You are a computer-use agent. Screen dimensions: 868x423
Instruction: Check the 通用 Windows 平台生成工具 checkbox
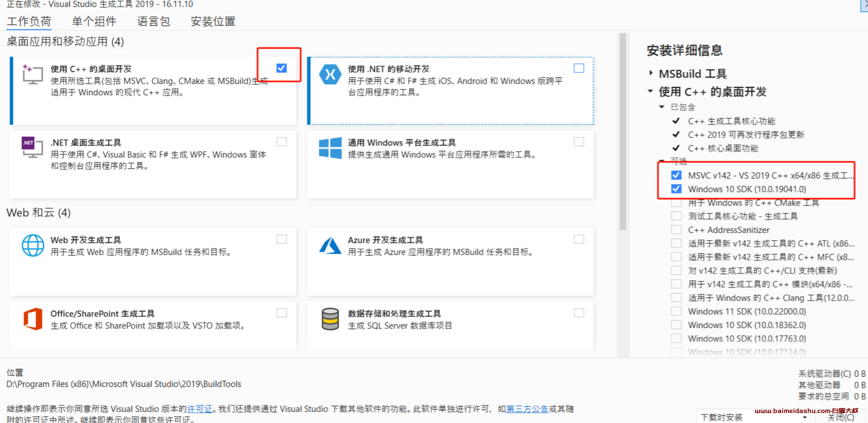578,142
